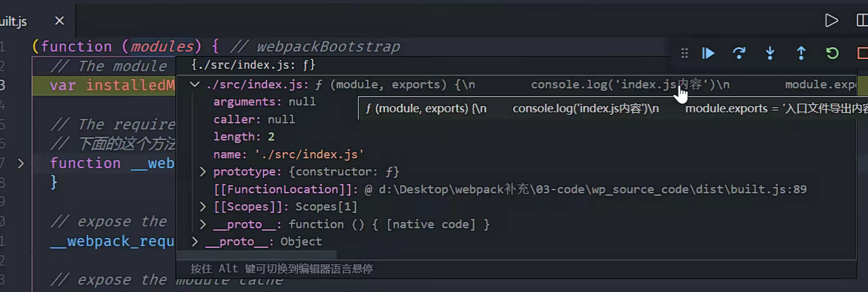868x292 pixels.
Task: Close the built.js editor tab
Action: click(x=59, y=21)
